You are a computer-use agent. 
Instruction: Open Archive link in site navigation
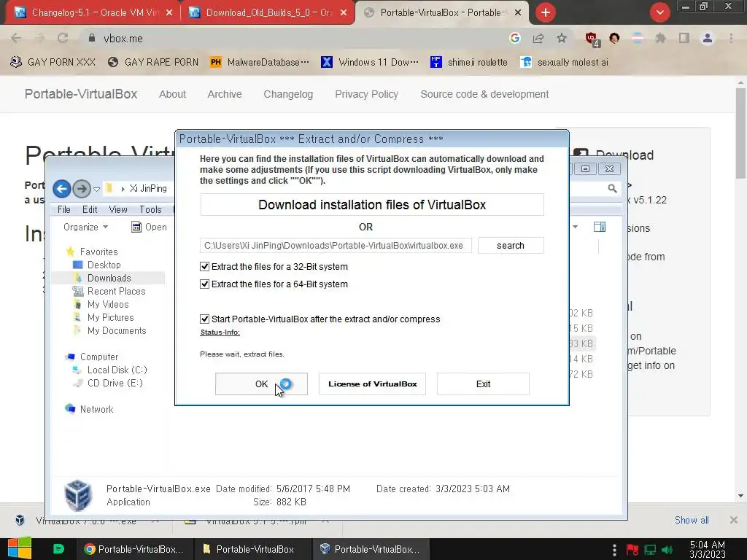tap(225, 94)
